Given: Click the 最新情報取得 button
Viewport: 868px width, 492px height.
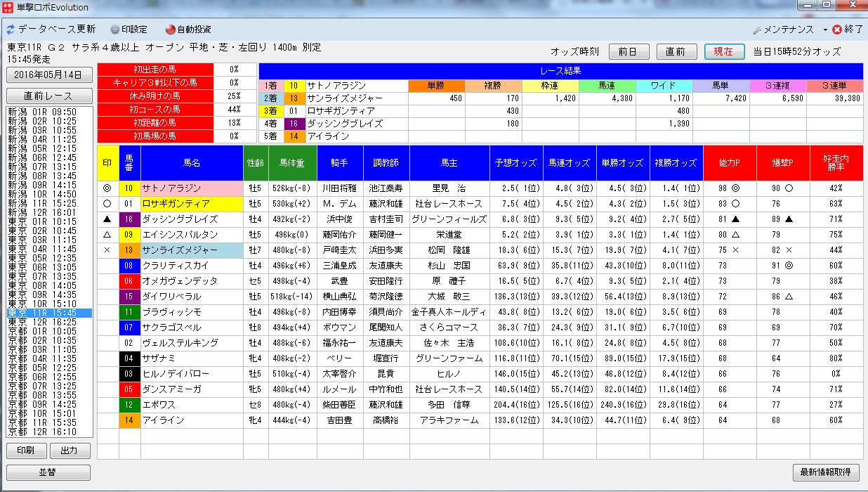Looking at the screenshot, I should pyautogui.click(x=826, y=472).
